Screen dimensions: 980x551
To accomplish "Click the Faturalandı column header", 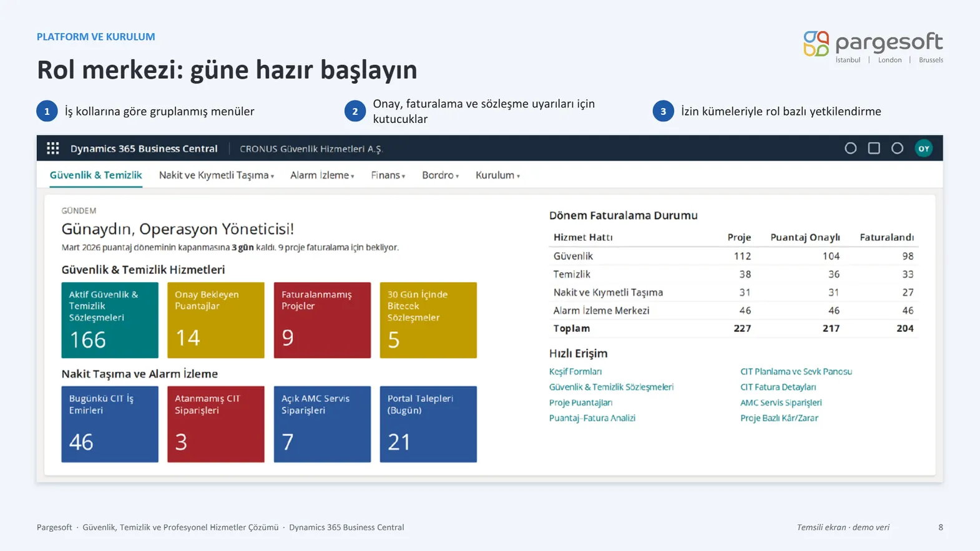I will (886, 237).
